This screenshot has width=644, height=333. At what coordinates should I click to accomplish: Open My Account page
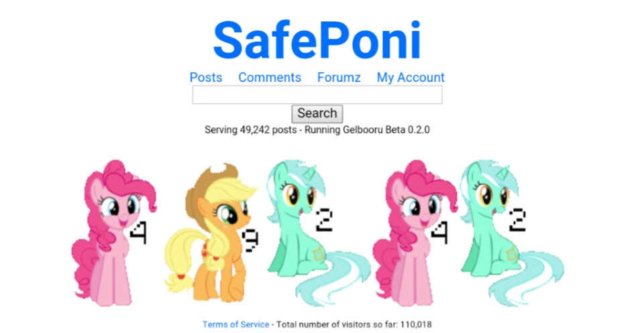click(411, 77)
